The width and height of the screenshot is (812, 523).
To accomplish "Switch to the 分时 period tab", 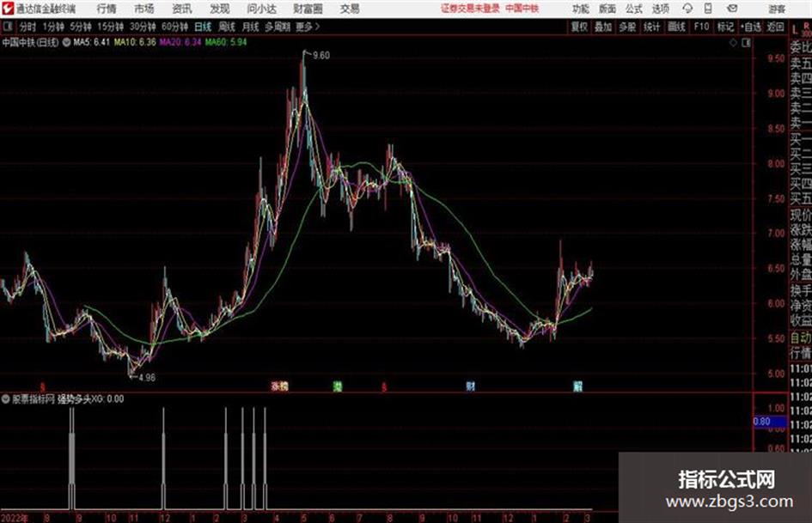I will coord(27,27).
